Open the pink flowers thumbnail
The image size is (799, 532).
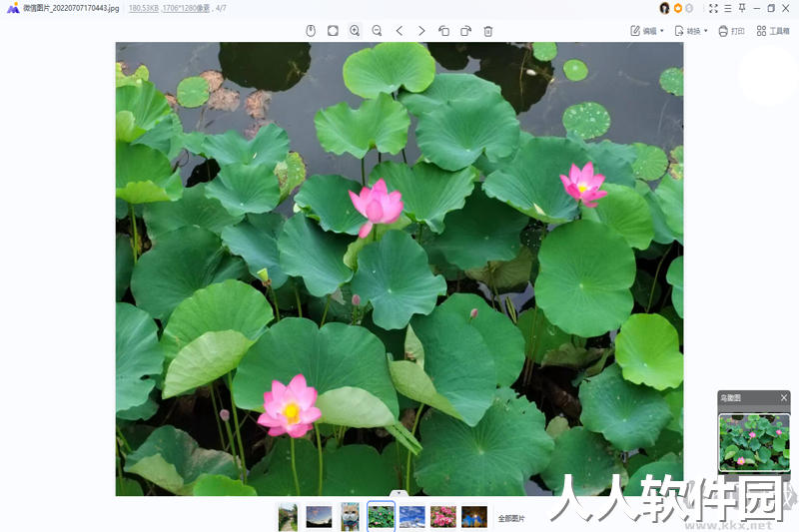[443, 517]
